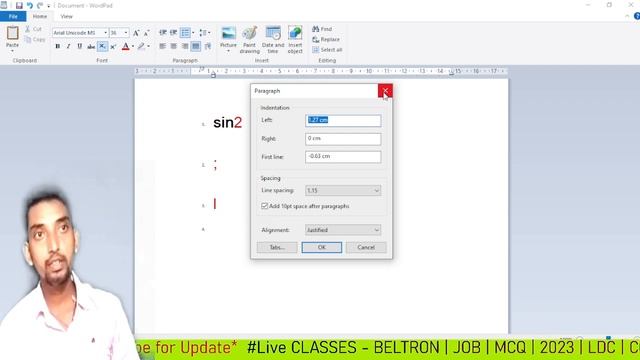Open Line spacing combo box in dialog
Image resolution: width=640 pixels, height=360 pixels.
click(343, 191)
